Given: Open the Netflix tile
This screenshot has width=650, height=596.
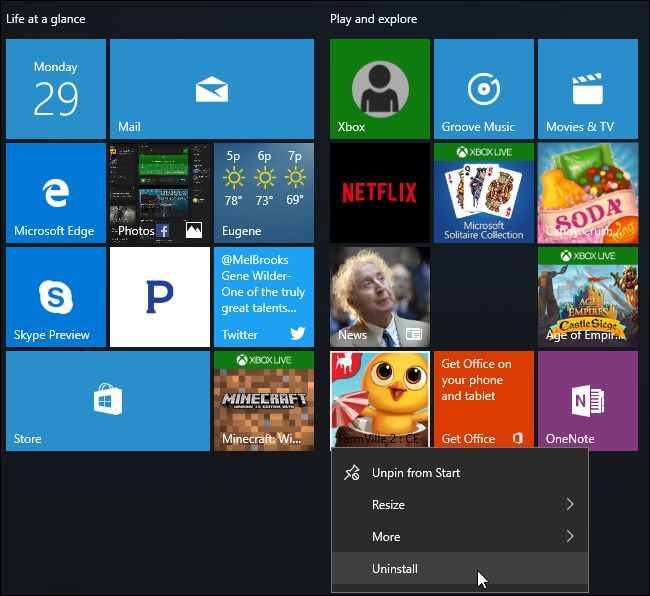Looking at the screenshot, I should point(380,193).
